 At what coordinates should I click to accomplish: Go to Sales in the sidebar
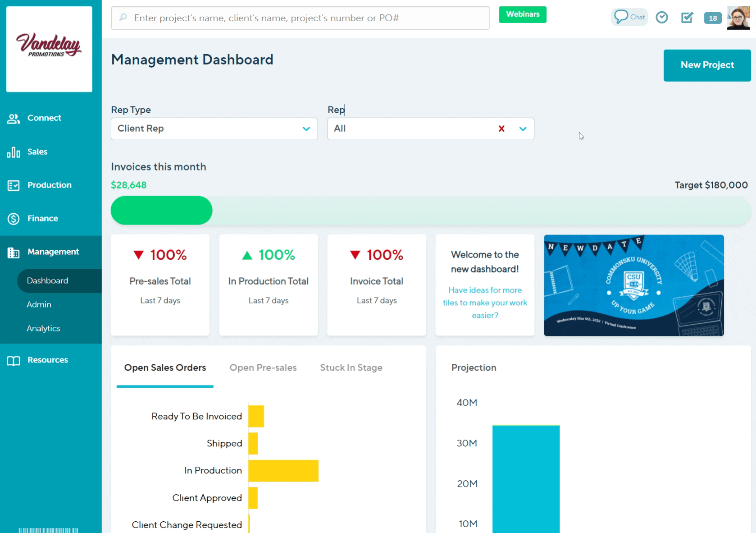pos(37,152)
